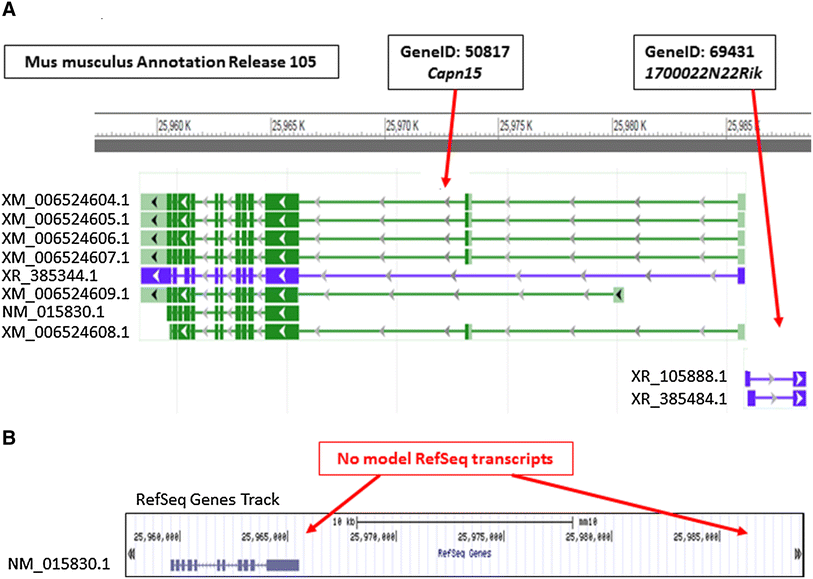813x579 pixels.
Task: Click the XM_006524609.1 transcript start arrowhead
Action: pyautogui.click(x=619, y=293)
